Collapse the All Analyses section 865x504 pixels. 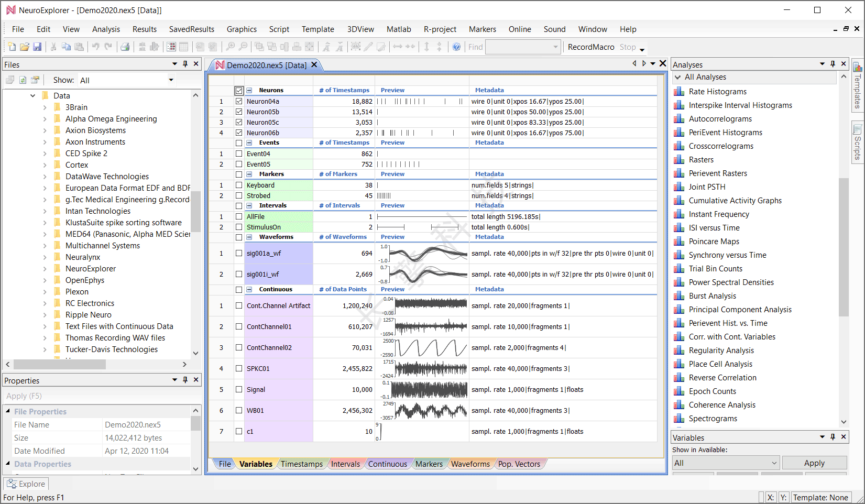point(678,78)
